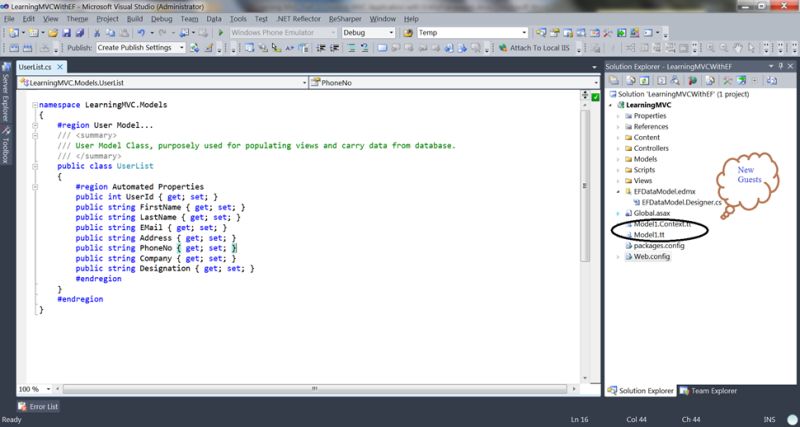Click the Copy icon in toolbar
This screenshot has height=427, width=800.
pos(110,33)
